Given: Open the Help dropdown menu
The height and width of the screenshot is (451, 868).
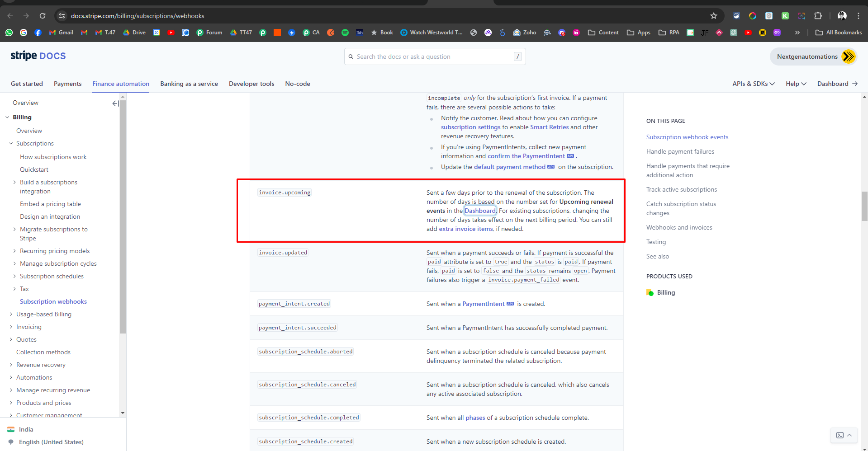Looking at the screenshot, I should [796, 84].
